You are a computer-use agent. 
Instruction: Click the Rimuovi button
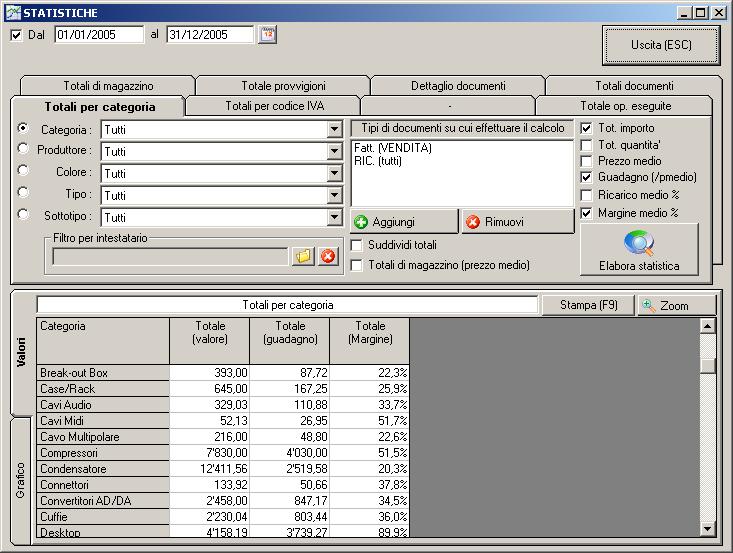click(x=518, y=222)
